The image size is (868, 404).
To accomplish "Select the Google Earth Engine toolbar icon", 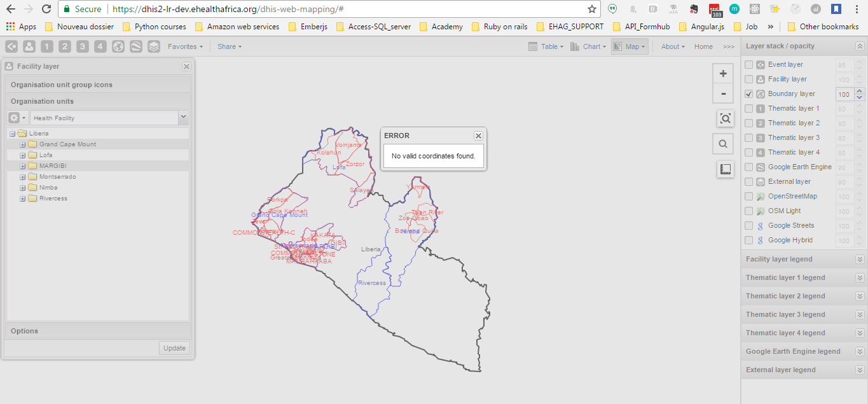I will pyautogui.click(x=136, y=46).
